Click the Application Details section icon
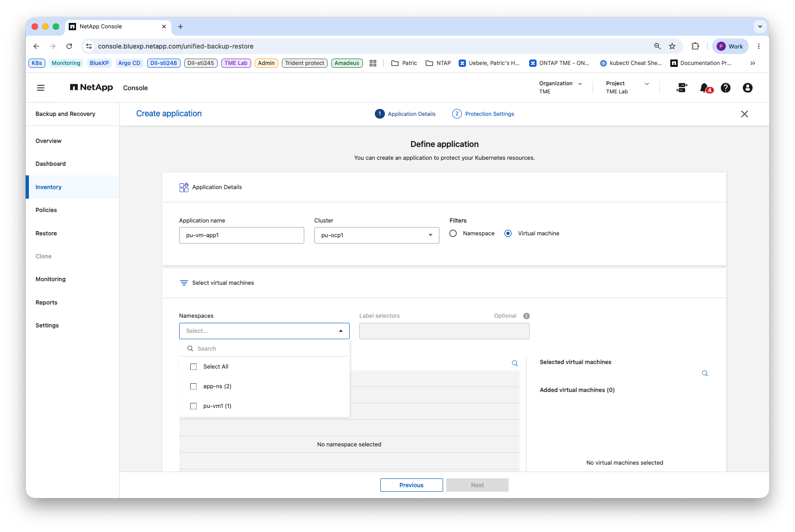This screenshot has width=795, height=532. coord(184,187)
